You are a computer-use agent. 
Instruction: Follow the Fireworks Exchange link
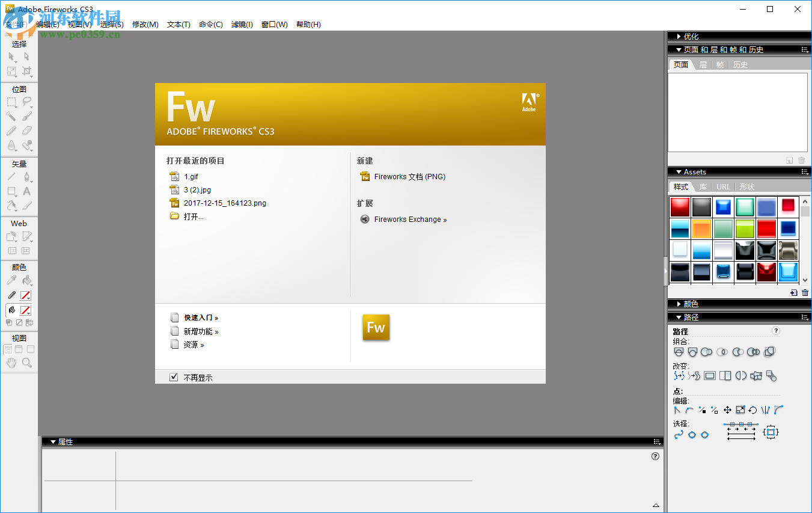(x=411, y=219)
